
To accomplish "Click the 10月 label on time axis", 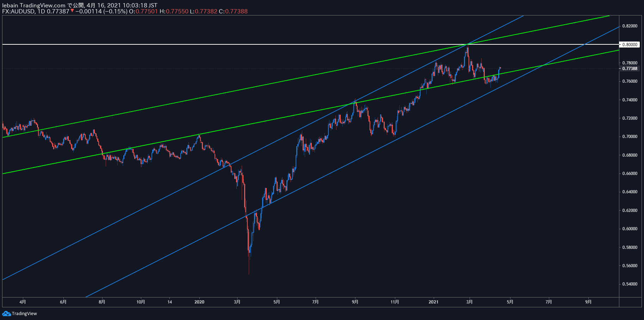I will pyautogui.click(x=141, y=302).
